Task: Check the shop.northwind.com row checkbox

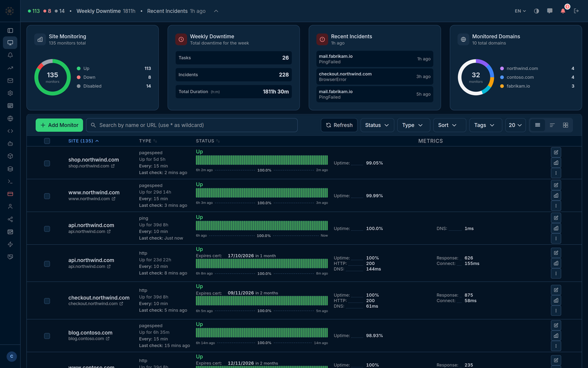Action: (x=47, y=163)
